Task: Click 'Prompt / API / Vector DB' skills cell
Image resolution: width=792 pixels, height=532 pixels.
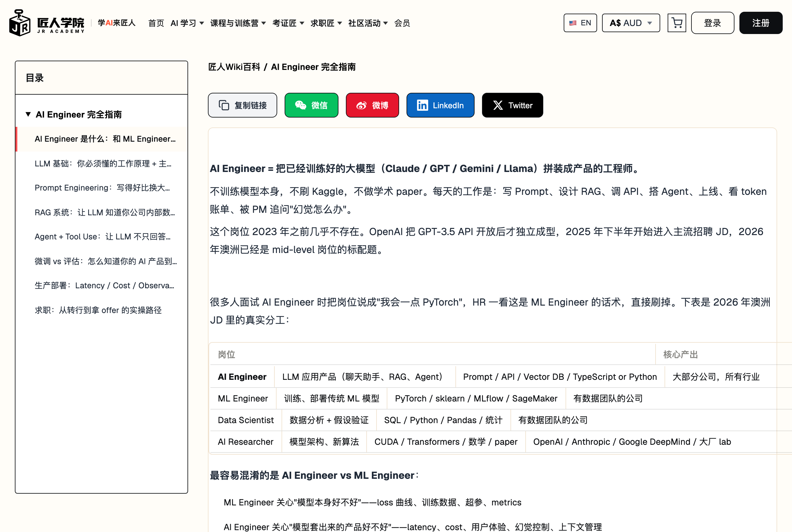Action: pyautogui.click(x=560, y=377)
